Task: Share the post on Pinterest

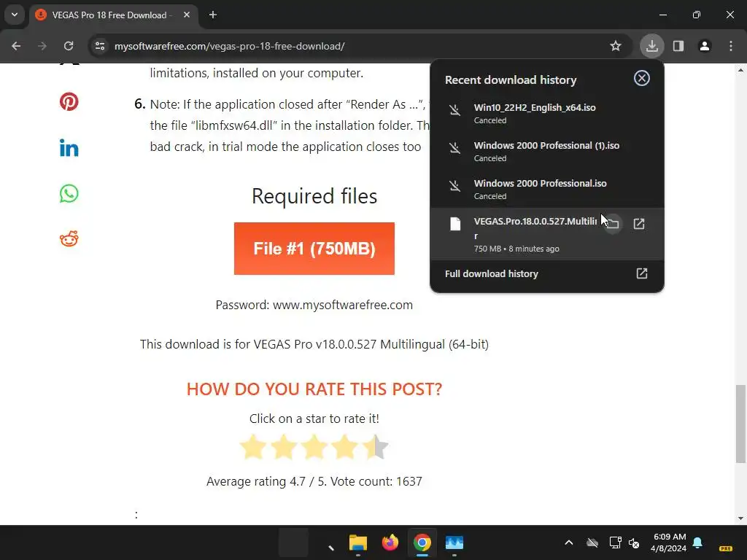Action: coord(69,101)
